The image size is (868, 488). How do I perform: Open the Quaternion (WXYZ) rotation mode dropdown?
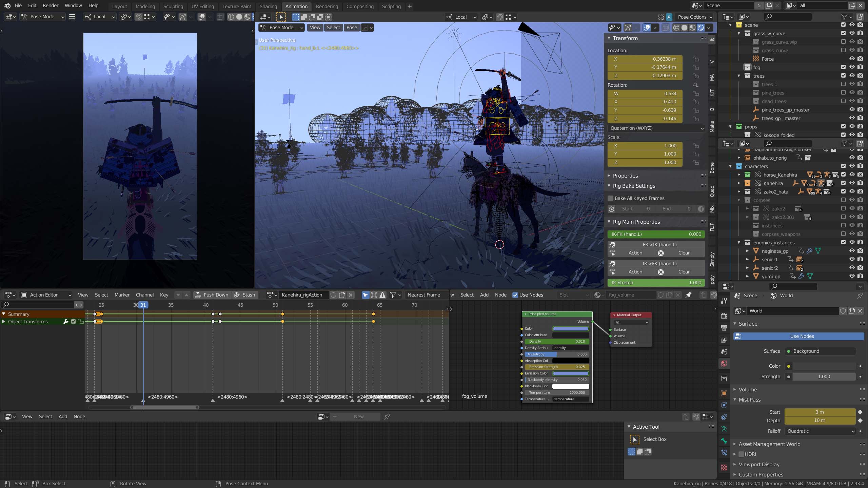(x=656, y=128)
